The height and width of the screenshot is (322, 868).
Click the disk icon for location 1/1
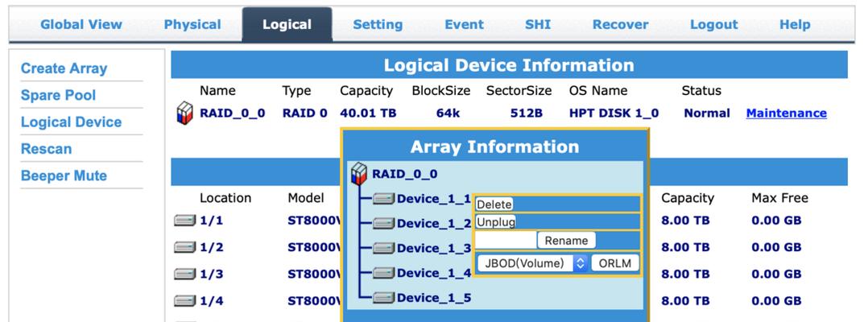pos(185,221)
